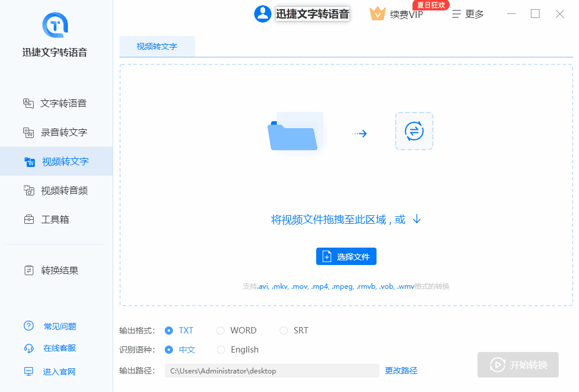Screen dimensions: 579x392
Task: Click the 夏日狂欢 promo badge
Action: (x=430, y=5)
